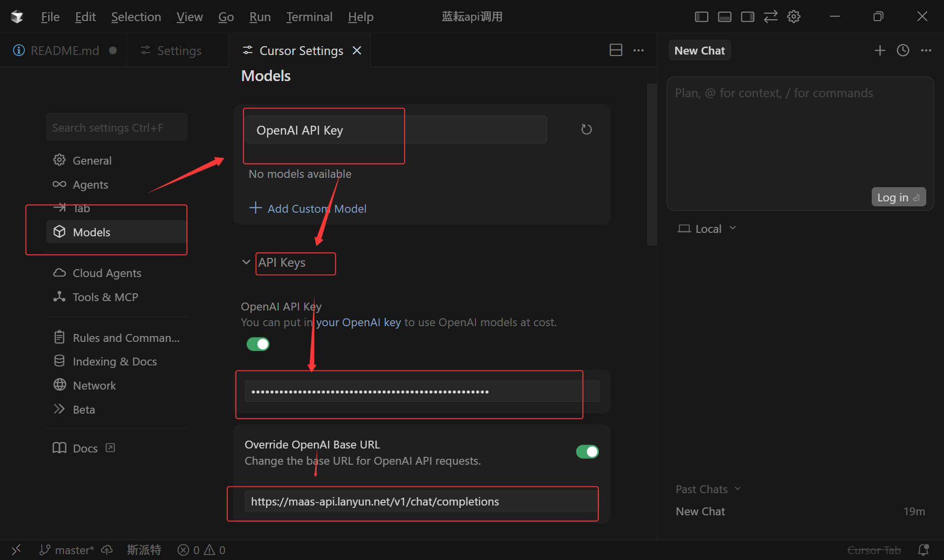Turn off Override OpenAI Base URL toggle
Image resolution: width=944 pixels, height=560 pixels.
tap(587, 451)
